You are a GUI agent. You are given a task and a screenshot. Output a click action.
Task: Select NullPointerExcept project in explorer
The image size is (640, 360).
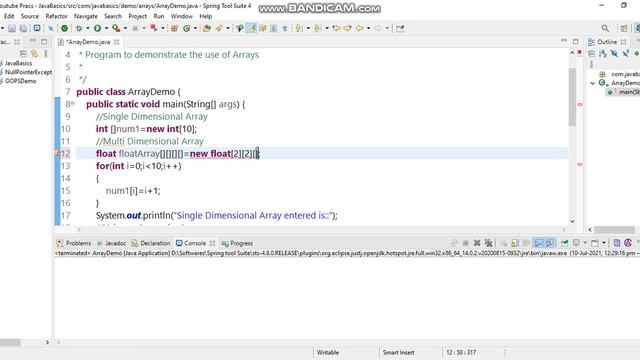28,72
